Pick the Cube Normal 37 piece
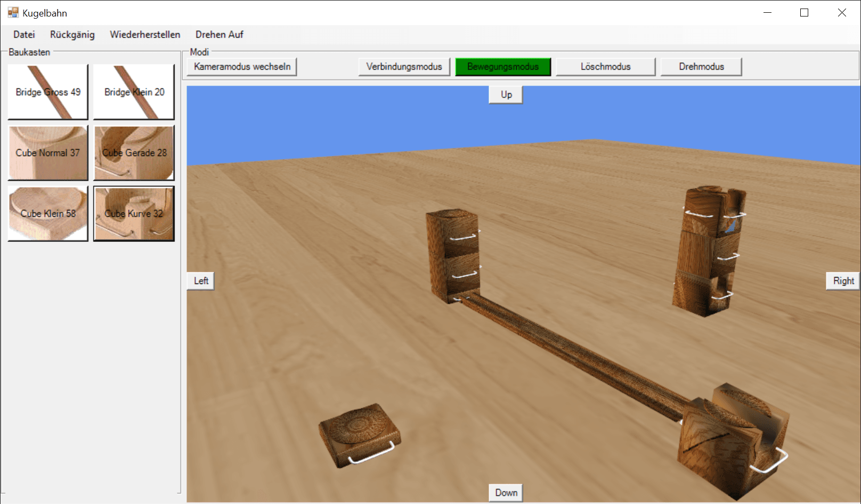This screenshot has width=861, height=504. (47, 153)
